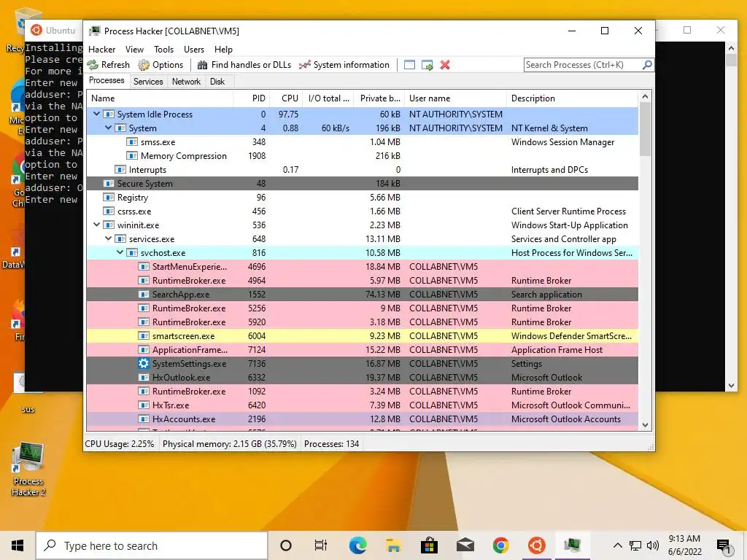Open System information graph window
This screenshot has width=747, height=560.
tap(344, 65)
